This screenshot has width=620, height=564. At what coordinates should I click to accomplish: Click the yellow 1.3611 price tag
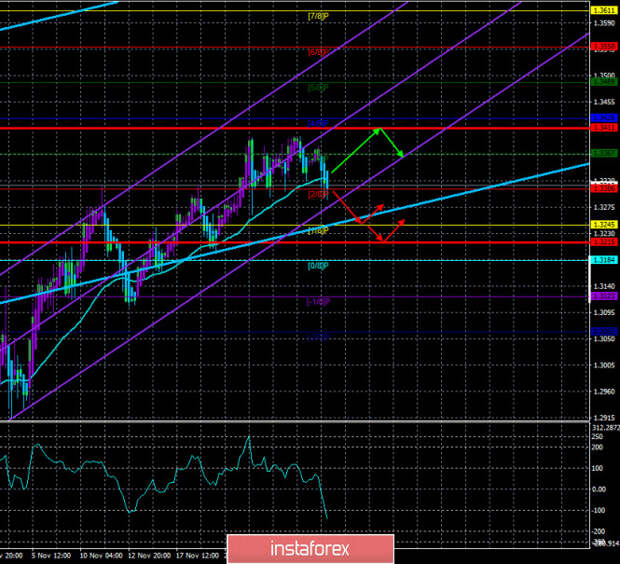604,11
